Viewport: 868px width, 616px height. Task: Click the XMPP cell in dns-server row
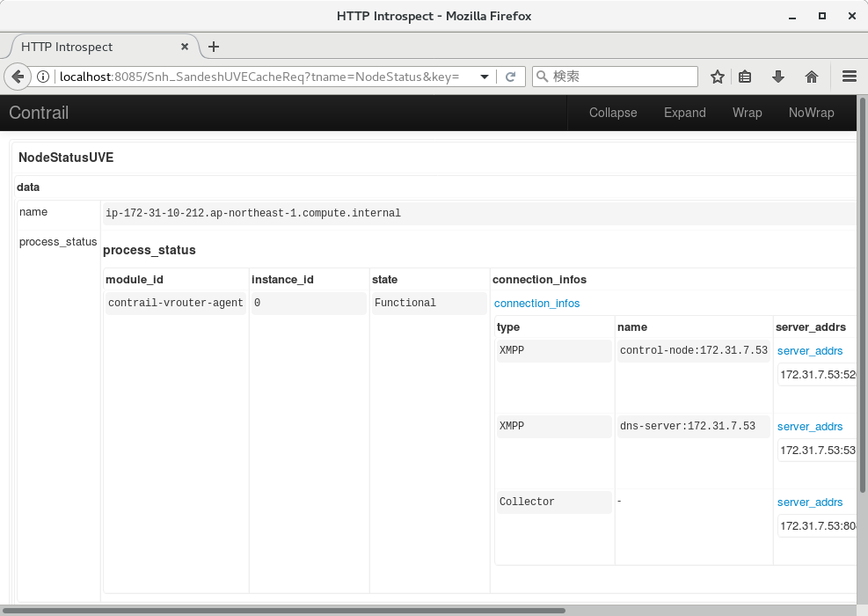[x=554, y=427]
